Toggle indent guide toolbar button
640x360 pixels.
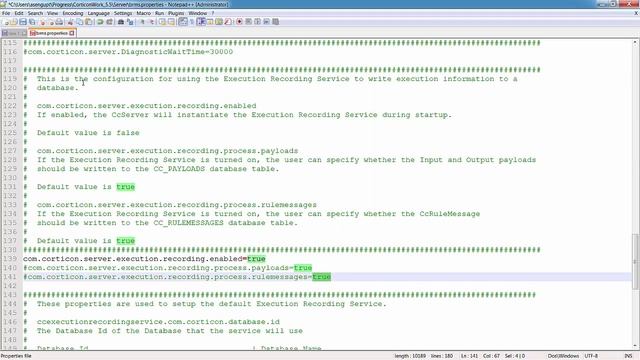click(x=200, y=22)
